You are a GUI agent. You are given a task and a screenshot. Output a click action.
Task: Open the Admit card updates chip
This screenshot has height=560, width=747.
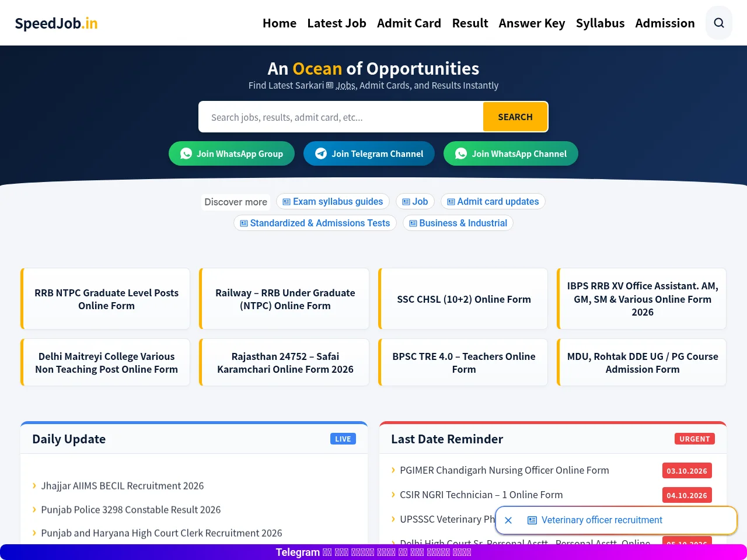coord(493,201)
